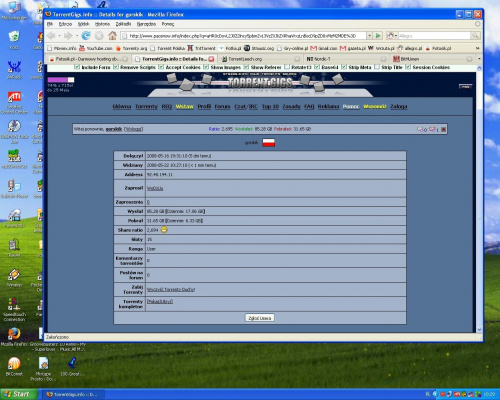Click the back arrow navigation button
This screenshot has height=400, width=500.
(51, 35)
